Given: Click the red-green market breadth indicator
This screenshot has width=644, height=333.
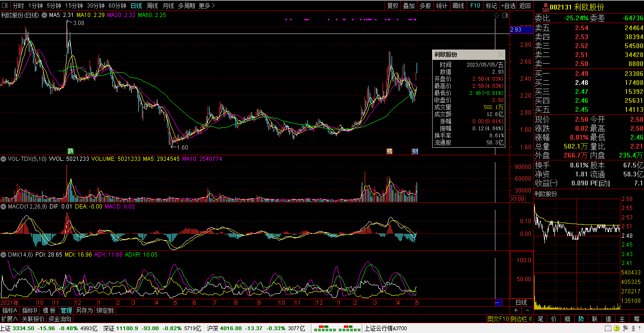Looking at the screenshot, I should click(x=336, y=328).
